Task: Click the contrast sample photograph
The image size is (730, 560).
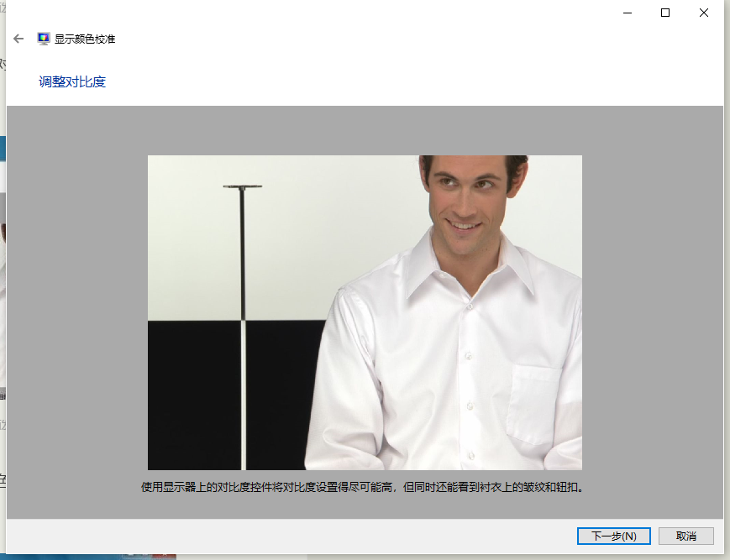Action: [365, 311]
